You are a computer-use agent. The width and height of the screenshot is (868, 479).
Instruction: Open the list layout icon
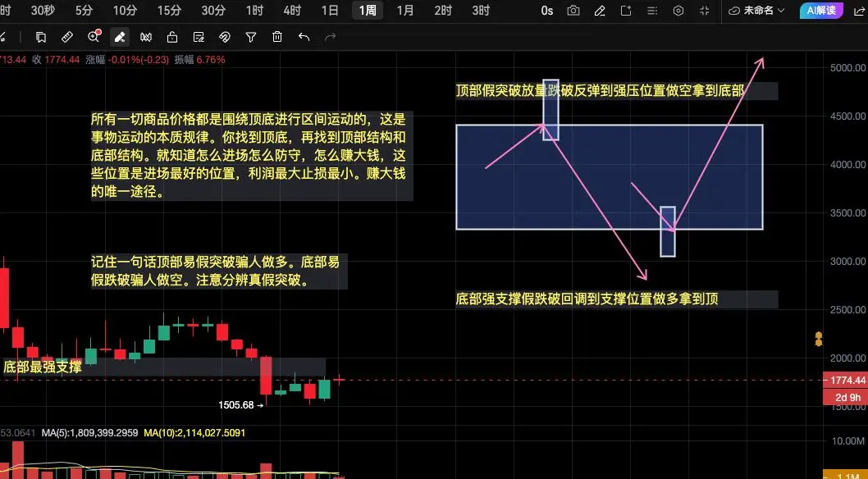point(652,11)
